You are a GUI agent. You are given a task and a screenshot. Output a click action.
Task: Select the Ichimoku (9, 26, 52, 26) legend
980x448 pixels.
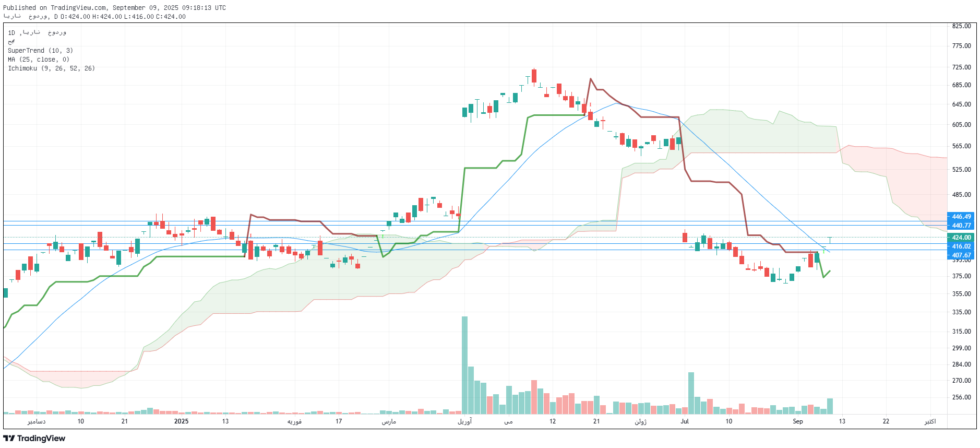click(x=51, y=68)
